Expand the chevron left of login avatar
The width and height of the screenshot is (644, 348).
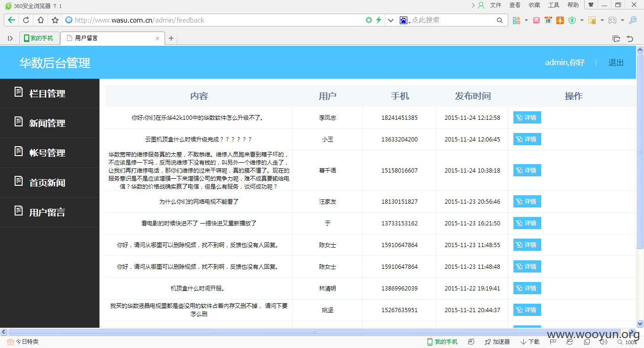473,5
